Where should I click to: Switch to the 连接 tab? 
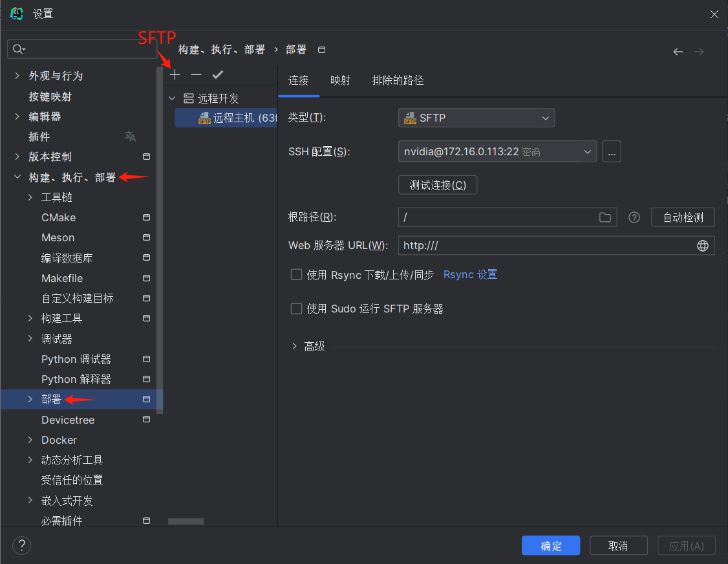coord(299,80)
